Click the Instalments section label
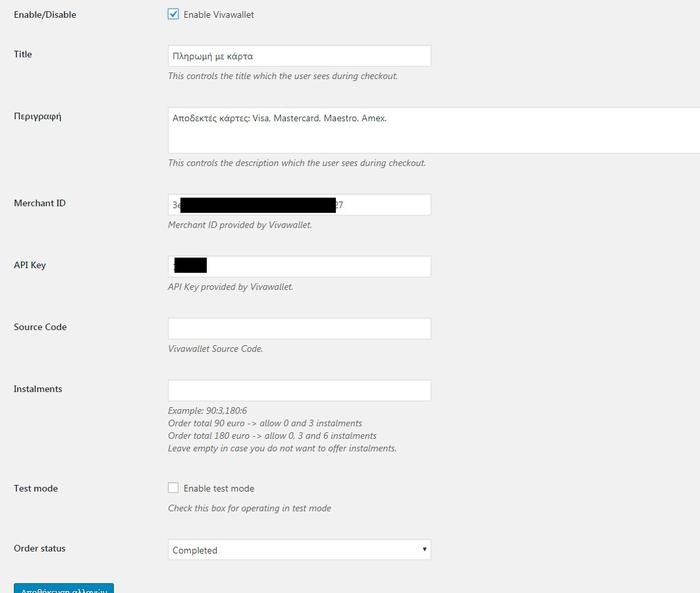This screenshot has width=700, height=593. click(38, 389)
